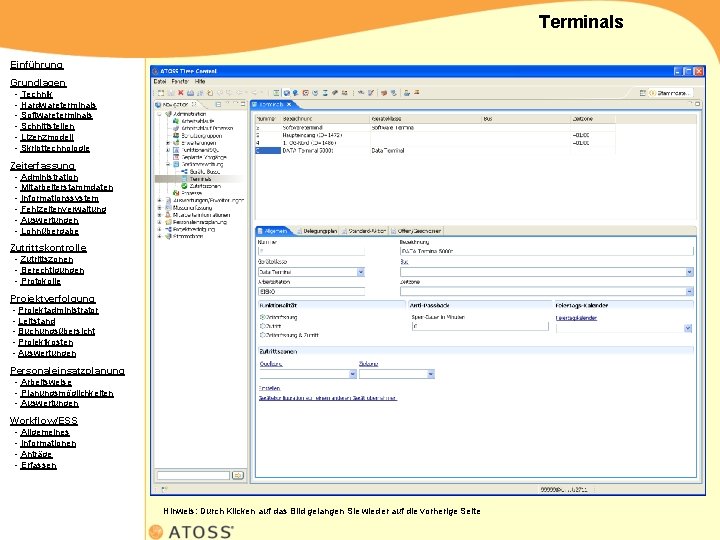Click the Stammdaten perspective icon

(x=652, y=93)
